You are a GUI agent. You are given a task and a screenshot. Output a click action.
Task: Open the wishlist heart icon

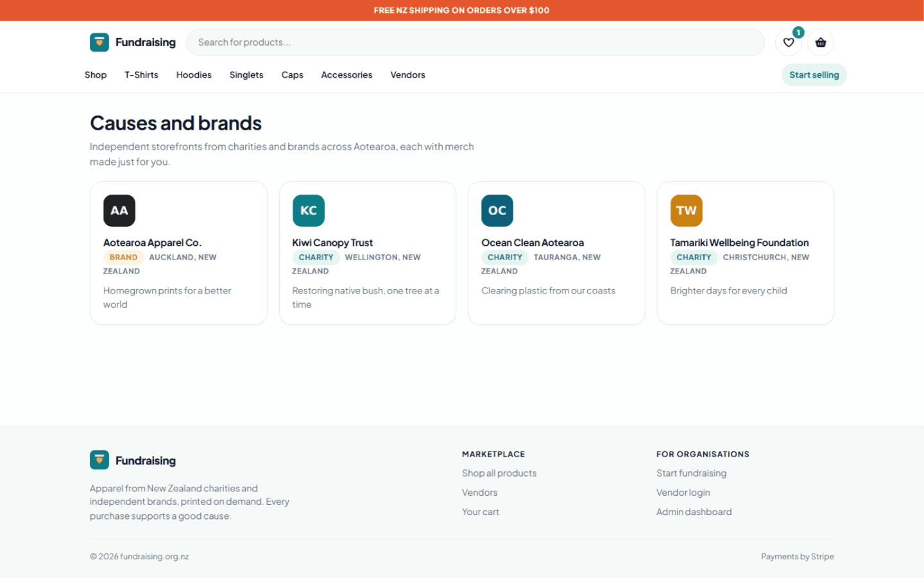pos(789,42)
